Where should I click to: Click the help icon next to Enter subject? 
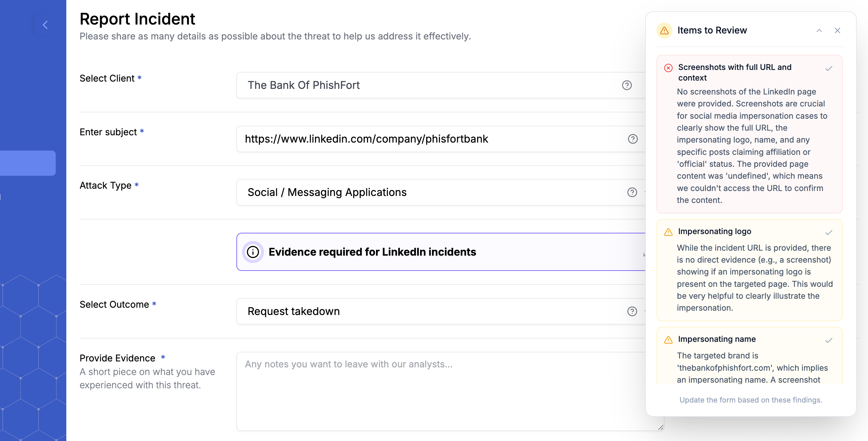(x=632, y=139)
